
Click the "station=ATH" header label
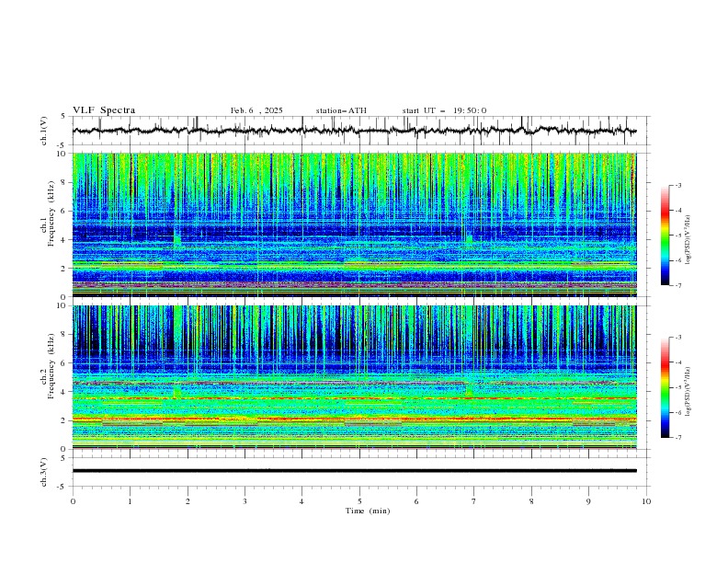point(341,110)
